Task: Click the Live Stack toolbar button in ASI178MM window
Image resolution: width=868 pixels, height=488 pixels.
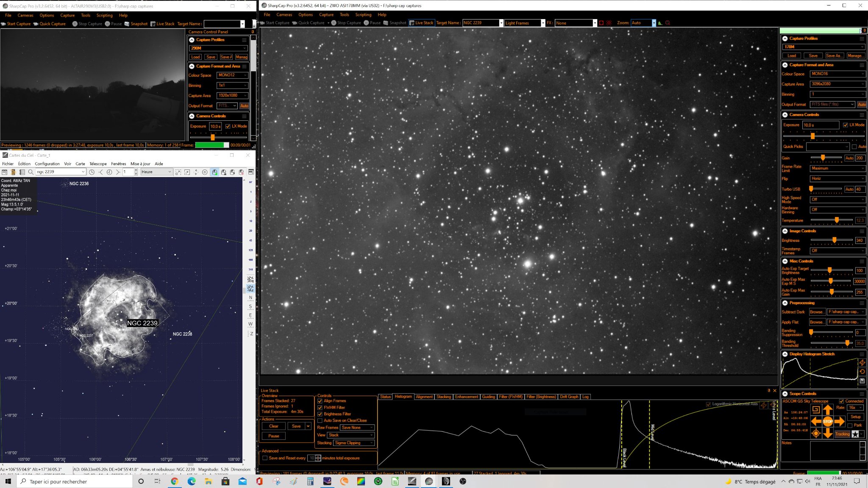Action: click(421, 23)
